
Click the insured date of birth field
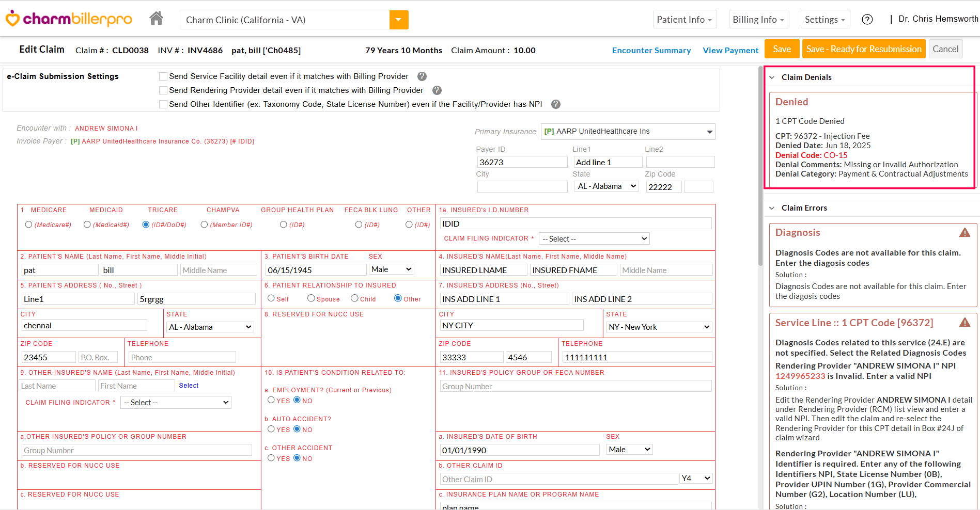click(519, 450)
